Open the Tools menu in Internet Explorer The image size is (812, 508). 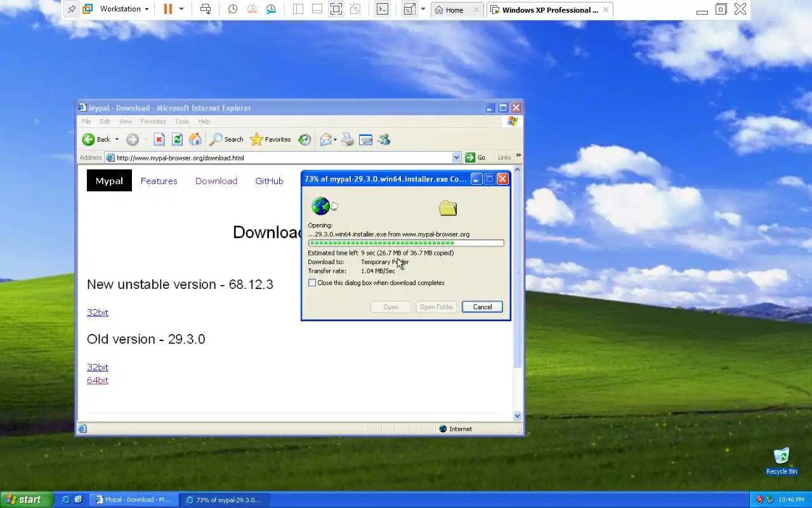click(182, 121)
